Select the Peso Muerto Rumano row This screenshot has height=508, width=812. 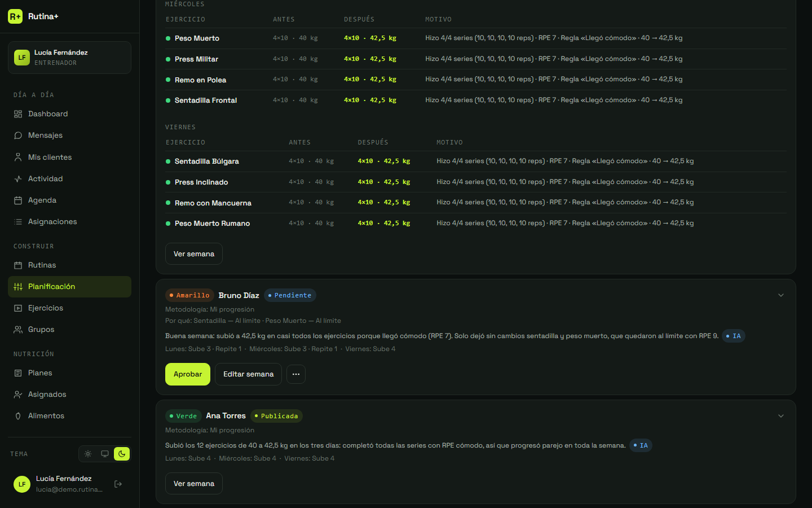tap(476, 224)
